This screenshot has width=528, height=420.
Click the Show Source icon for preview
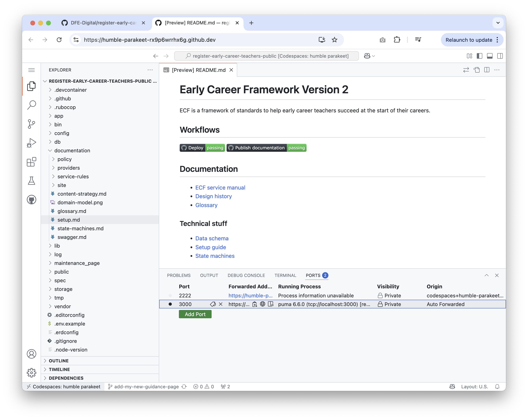tap(476, 70)
